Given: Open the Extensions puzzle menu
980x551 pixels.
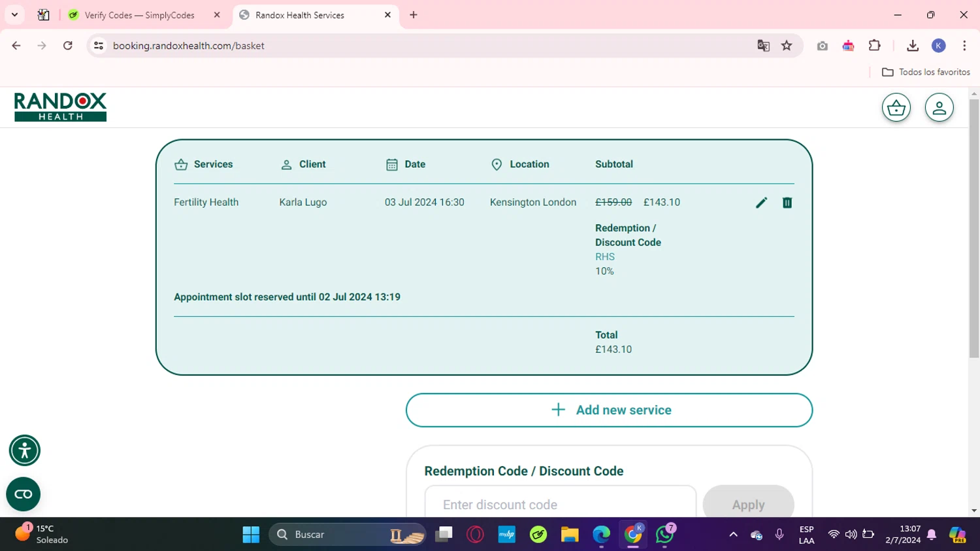Looking at the screenshot, I should [x=874, y=46].
